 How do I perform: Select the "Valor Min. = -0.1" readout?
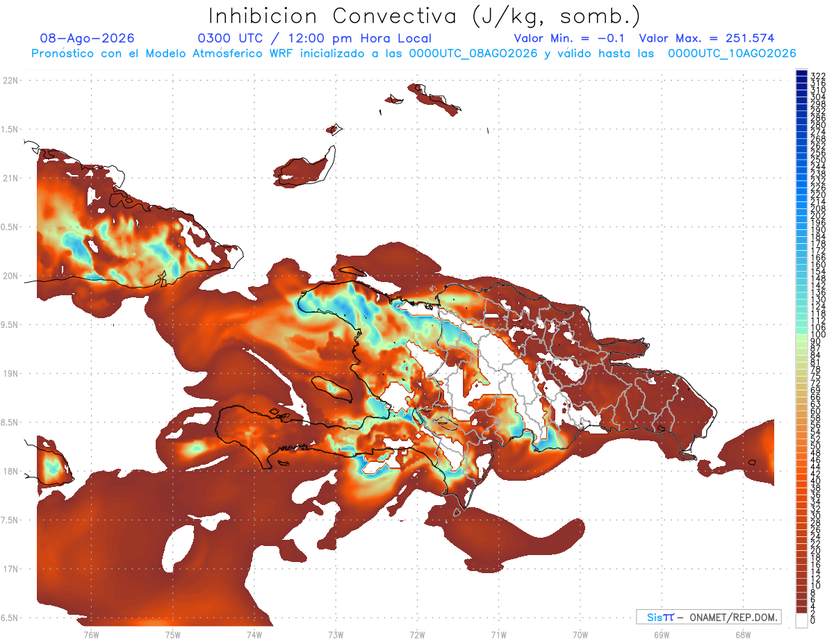coord(570,38)
